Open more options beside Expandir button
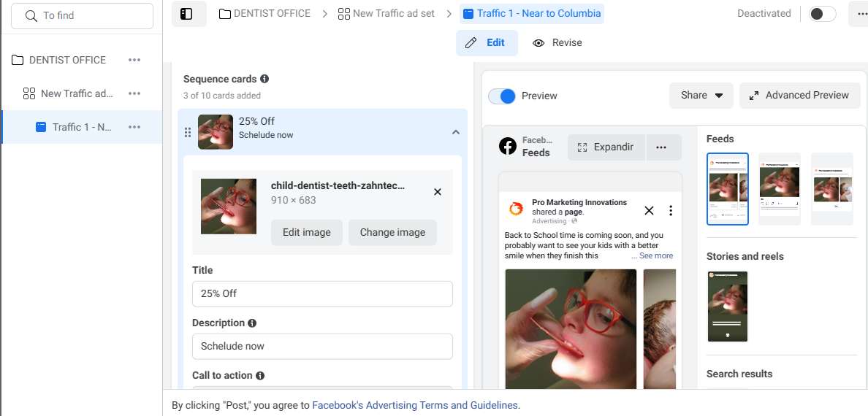The height and width of the screenshot is (416, 868). click(x=661, y=147)
